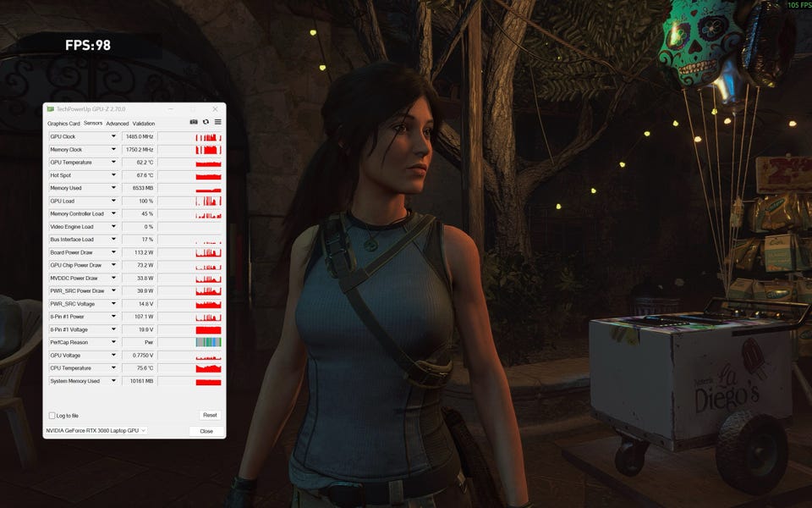Screen dimensions: 812x508
Task: Open the Board Power Draw dropdown
Action: tap(113, 252)
